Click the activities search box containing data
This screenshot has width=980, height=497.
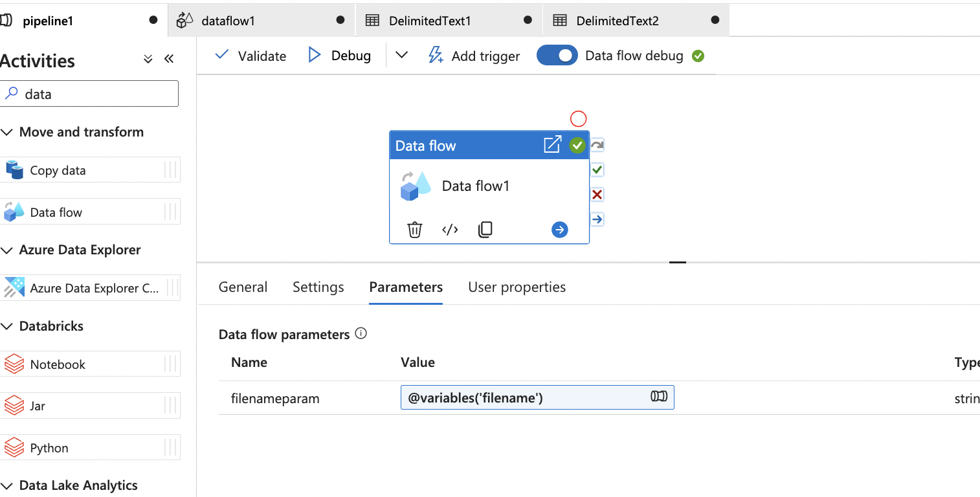(x=89, y=94)
